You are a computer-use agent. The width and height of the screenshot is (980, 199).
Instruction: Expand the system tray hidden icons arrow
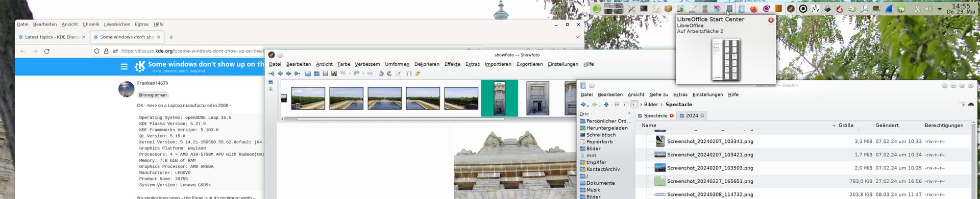point(940,9)
